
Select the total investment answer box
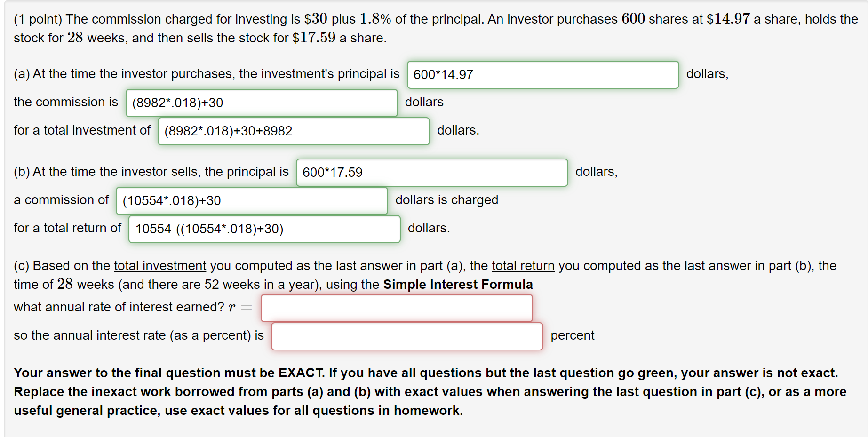[x=293, y=131]
